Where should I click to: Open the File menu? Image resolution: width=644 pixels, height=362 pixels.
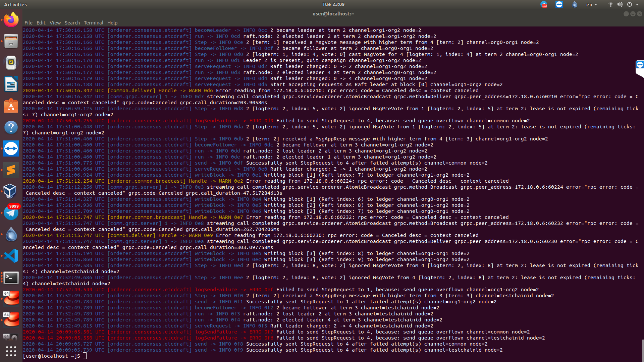coord(29,23)
